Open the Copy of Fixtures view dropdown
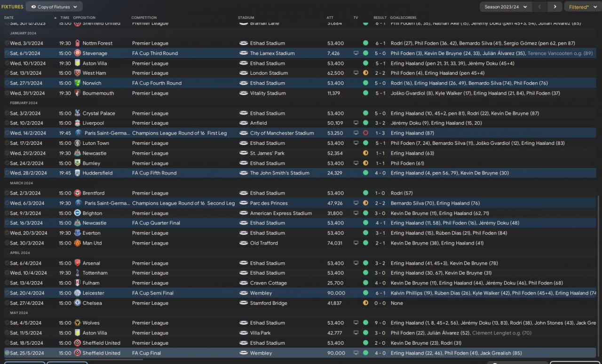The width and height of the screenshot is (602, 364). [x=54, y=7]
